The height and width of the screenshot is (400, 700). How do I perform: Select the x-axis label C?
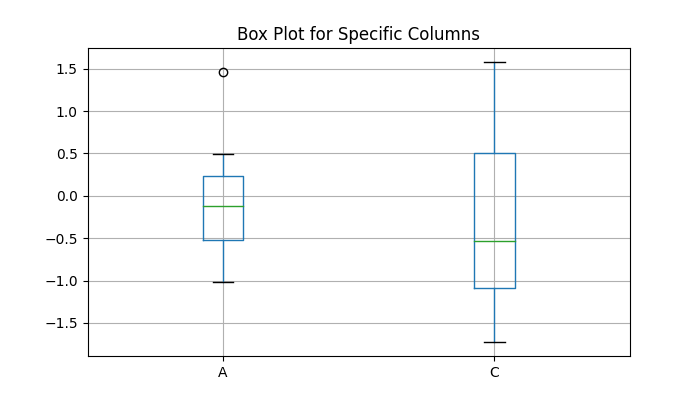coord(494,373)
